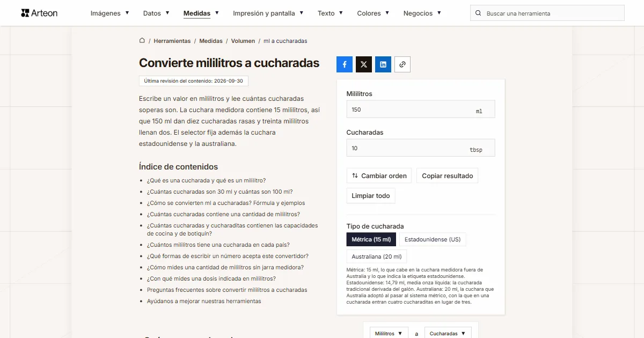
Task: Jump to capacidades de cocina section
Action: (x=232, y=230)
